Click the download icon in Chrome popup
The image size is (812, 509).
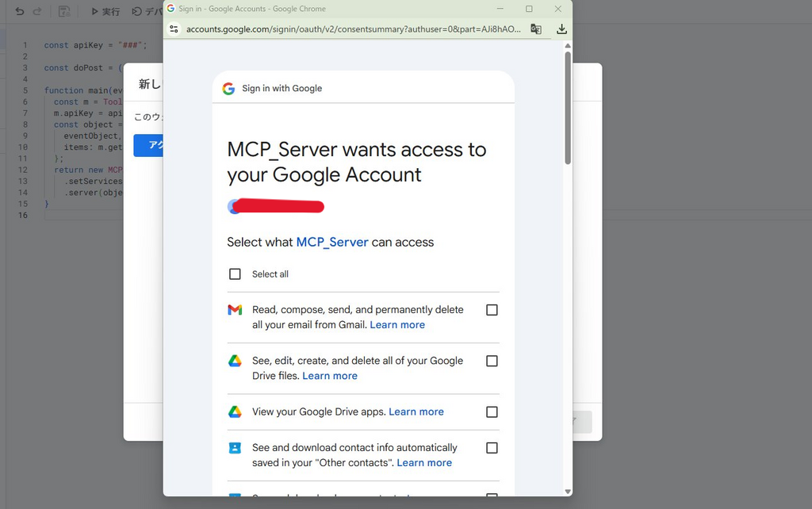pos(561,29)
